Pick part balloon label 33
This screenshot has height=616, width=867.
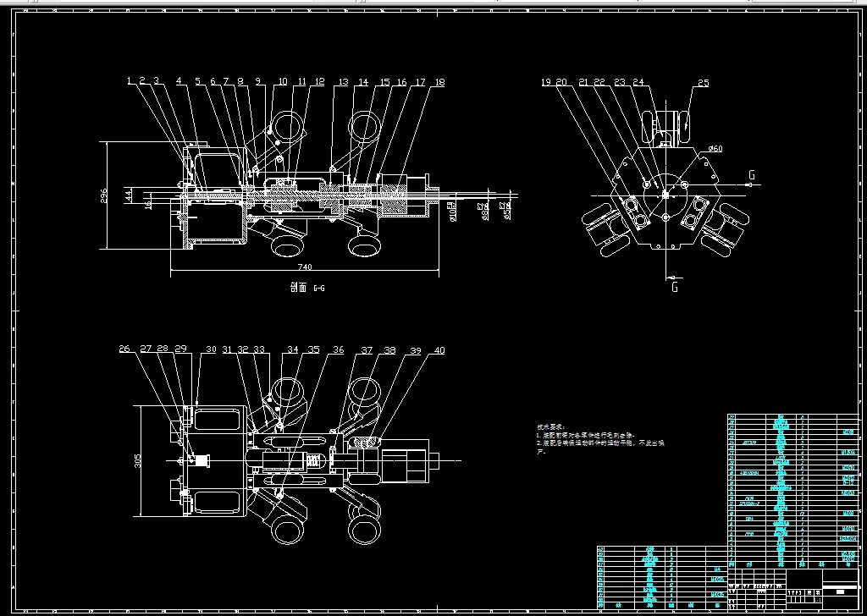(259, 349)
